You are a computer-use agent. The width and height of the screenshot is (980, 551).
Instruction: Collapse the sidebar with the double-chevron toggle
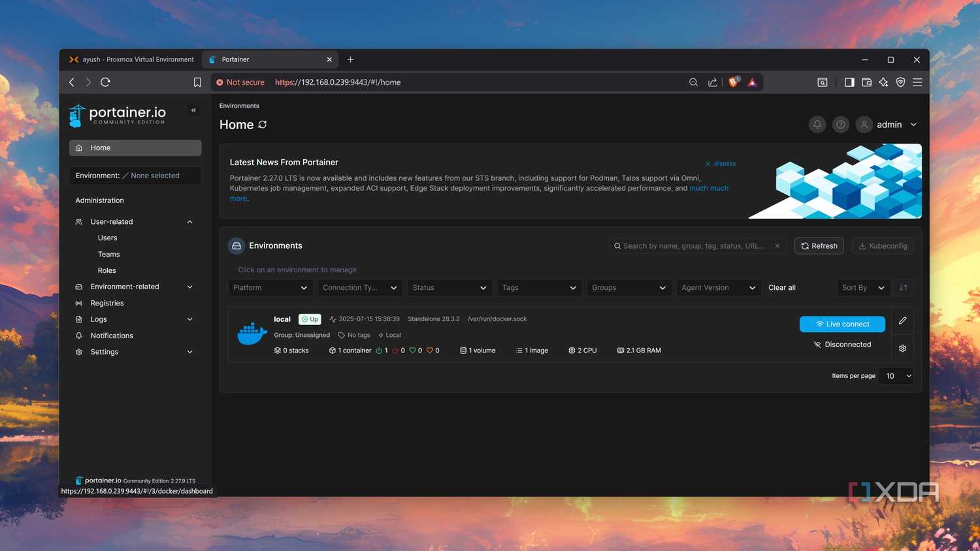[193, 110]
